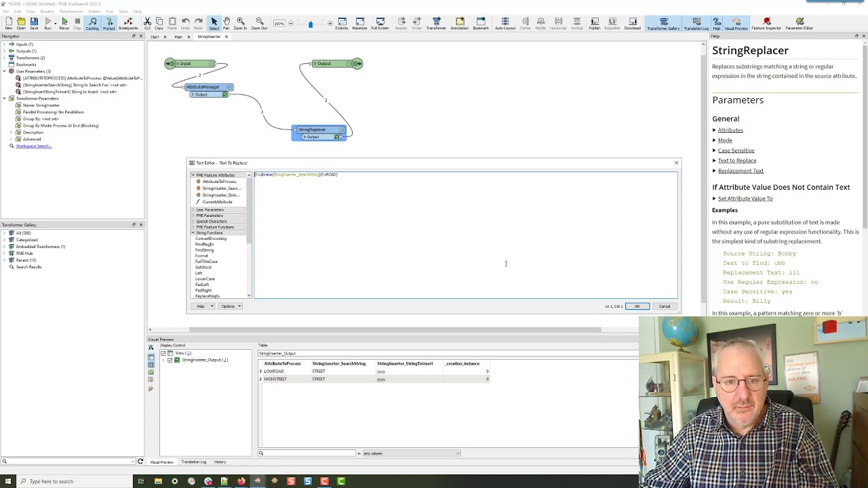This screenshot has width=868, height=488.
Task: Toggle the Caching toolbar button
Action: 92,24
